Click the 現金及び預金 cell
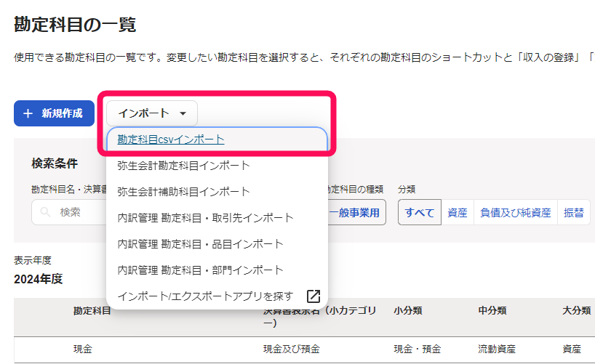Image resolution: width=595 pixels, height=364 pixels. [x=292, y=349]
